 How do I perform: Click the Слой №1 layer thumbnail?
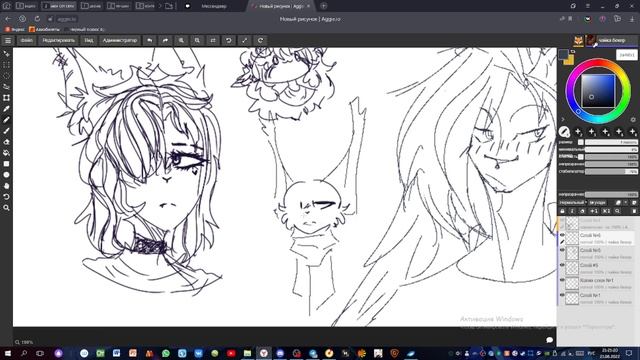coord(572,298)
